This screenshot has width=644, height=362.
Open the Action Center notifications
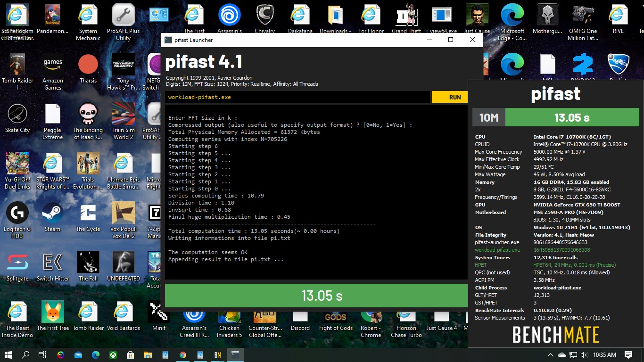click(x=628, y=354)
